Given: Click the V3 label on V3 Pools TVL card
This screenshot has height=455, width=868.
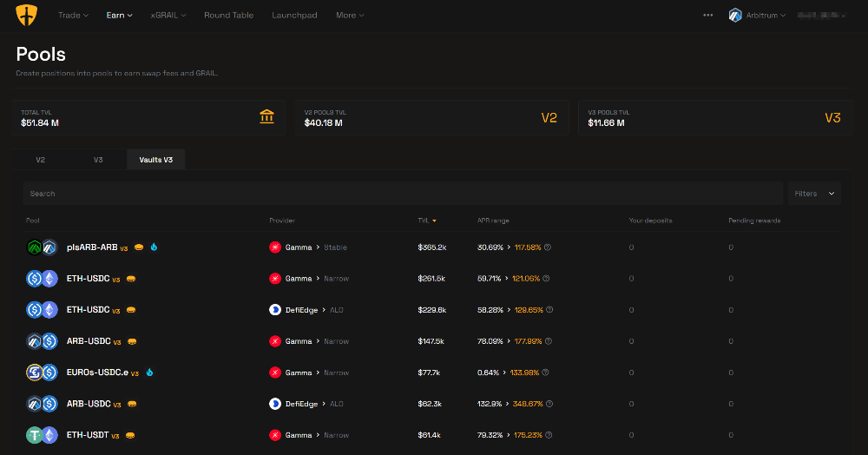Looking at the screenshot, I should click(832, 118).
